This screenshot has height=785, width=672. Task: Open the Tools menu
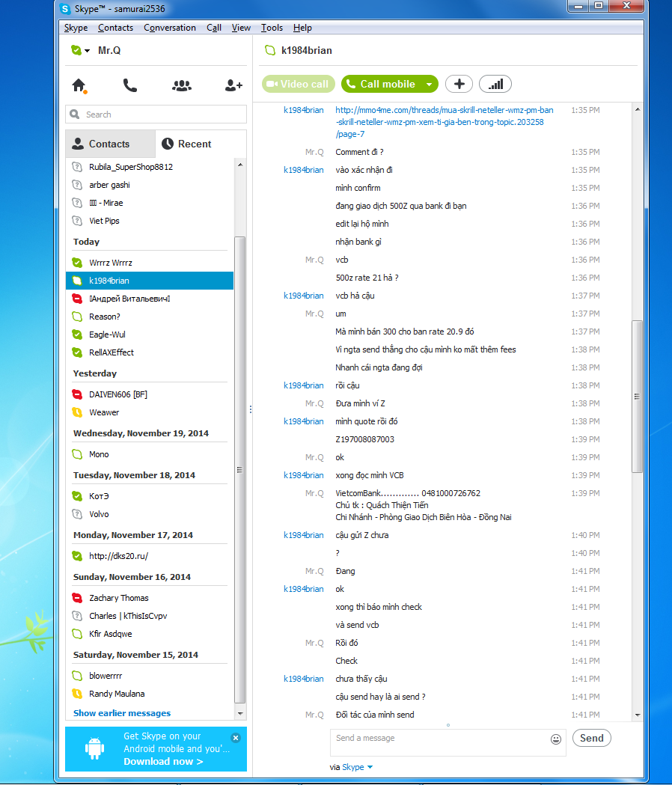point(272,28)
